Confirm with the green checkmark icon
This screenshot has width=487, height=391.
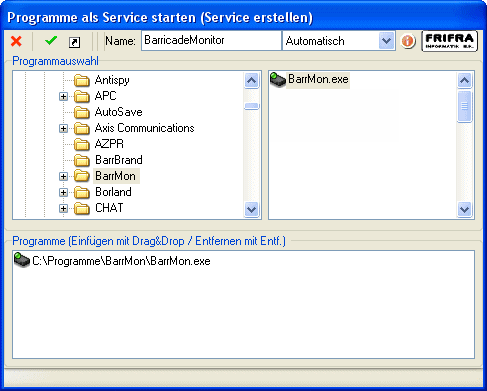click(51, 41)
